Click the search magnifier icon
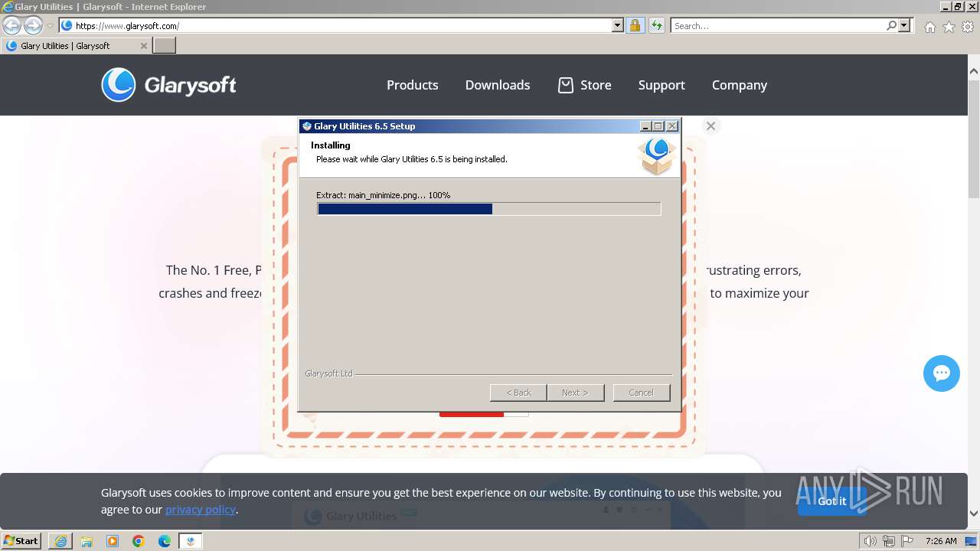The width and height of the screenshot is (980, 551). 891,25
